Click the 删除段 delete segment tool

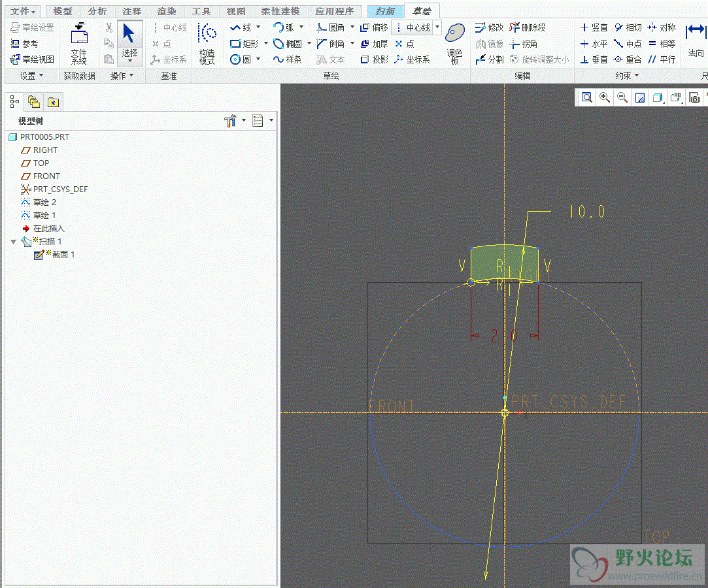click(528, 27)
